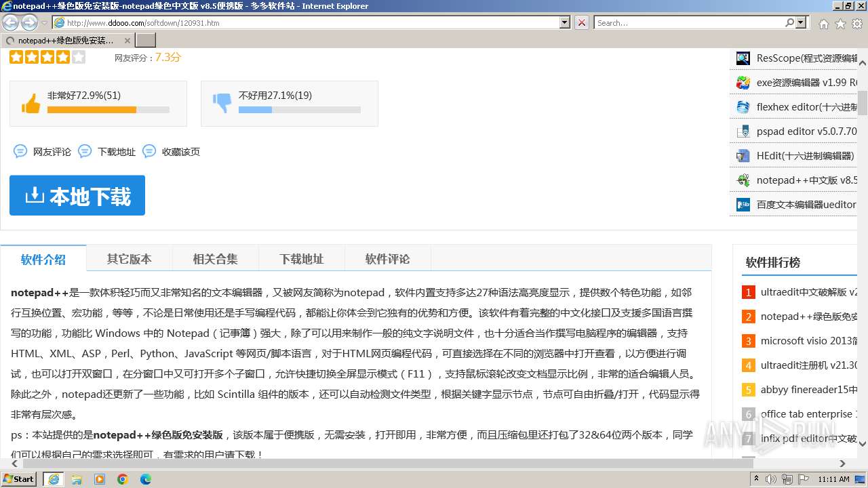Launch Windows Media Player from the taskbar

coord(100,479)
